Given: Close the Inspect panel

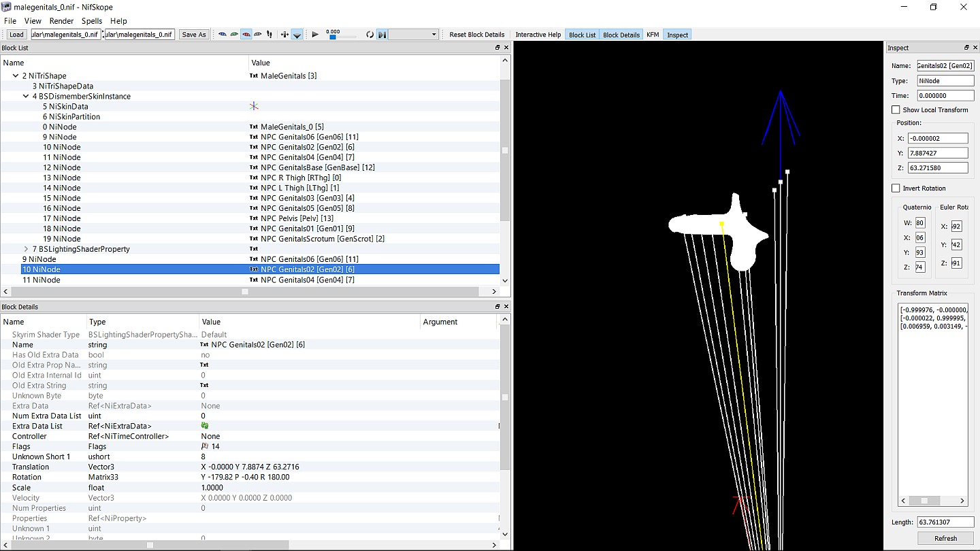Looking at the screenshot, I should (x=975, y=48).
